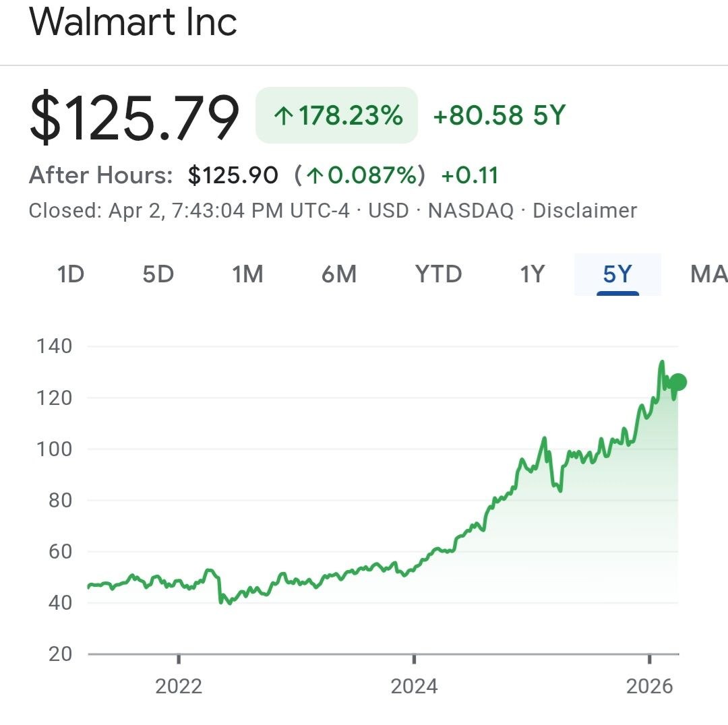Select the 1Y time range
This screenshot has height=725, width=728.
pos(532,274)
